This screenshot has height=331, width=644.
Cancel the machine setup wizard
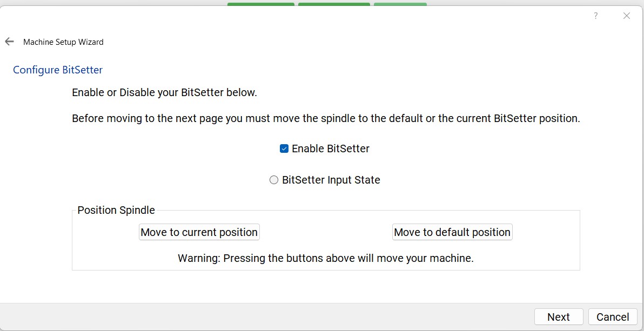point(613,317)
